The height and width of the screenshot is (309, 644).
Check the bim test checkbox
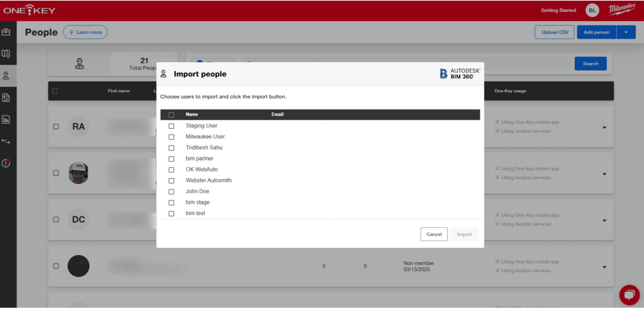tap(171, 214)
